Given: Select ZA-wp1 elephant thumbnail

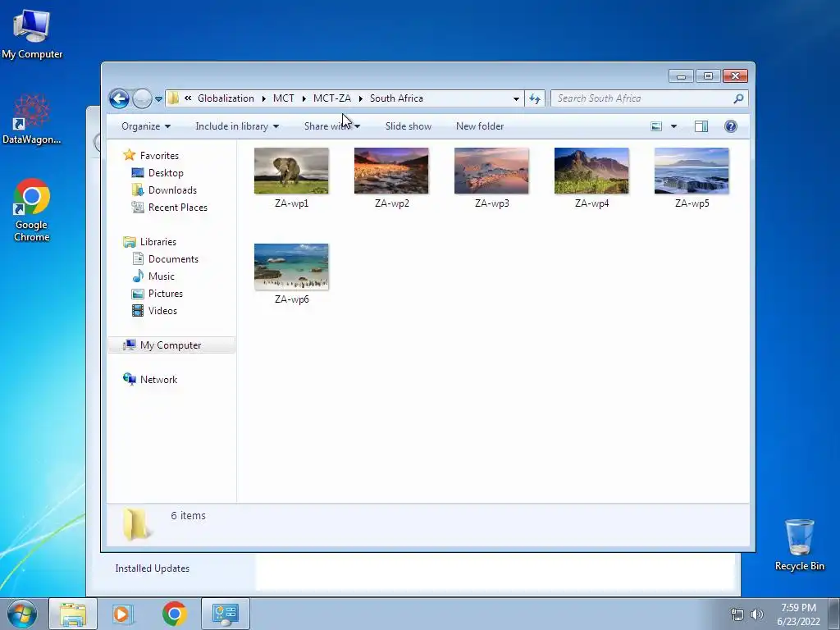Looking at the screenshot, I should 291,171.
